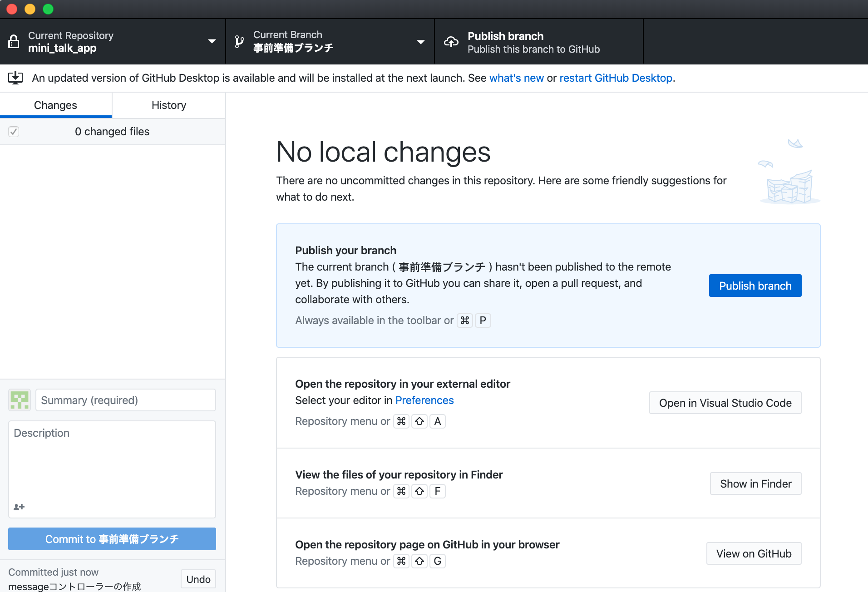
Task: Click the repository lock icon
Action: (x=14, y=42)
